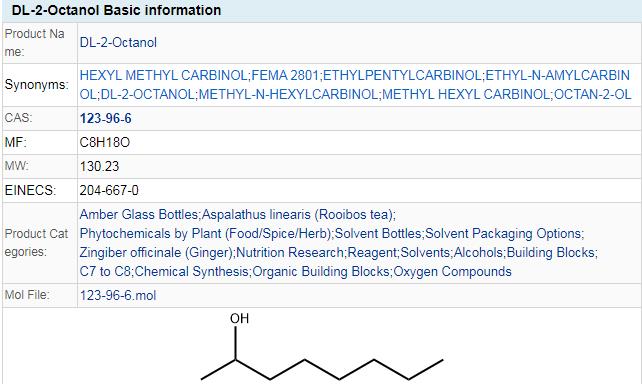Open the DL-2-Octanol product name link
The width and height of the screenshot is (642, 384).
(x=118, y=43)
